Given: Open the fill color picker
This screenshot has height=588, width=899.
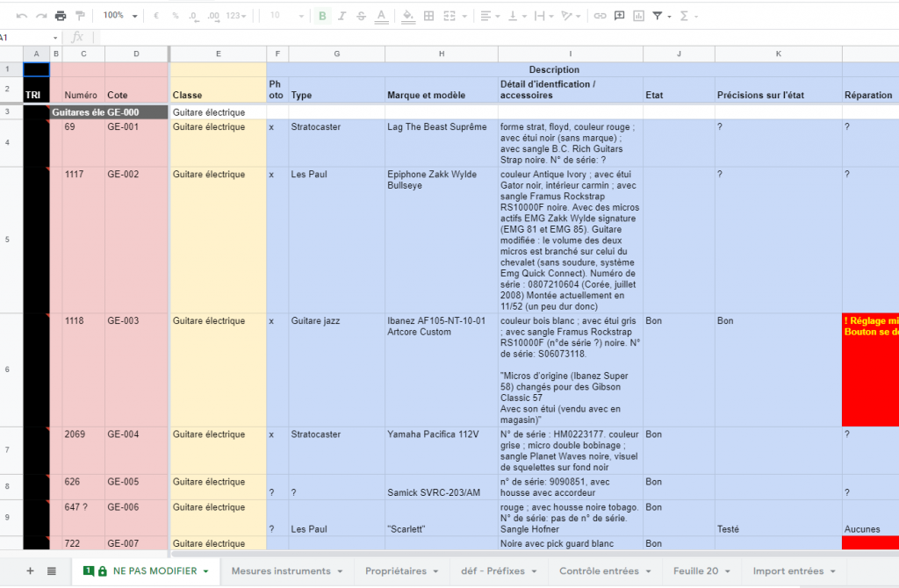Looking at the screenshot, I should (x=408, y=16).
